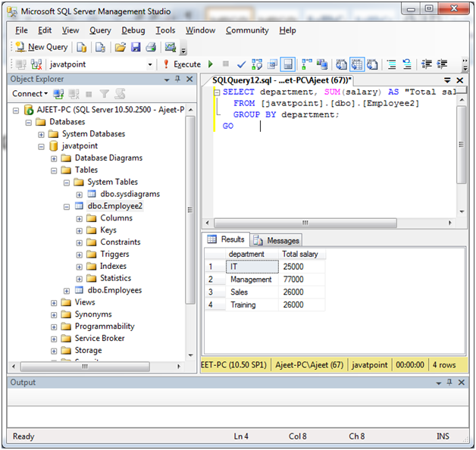
Task: Select the Programmability folder
Action: [105, 327]
